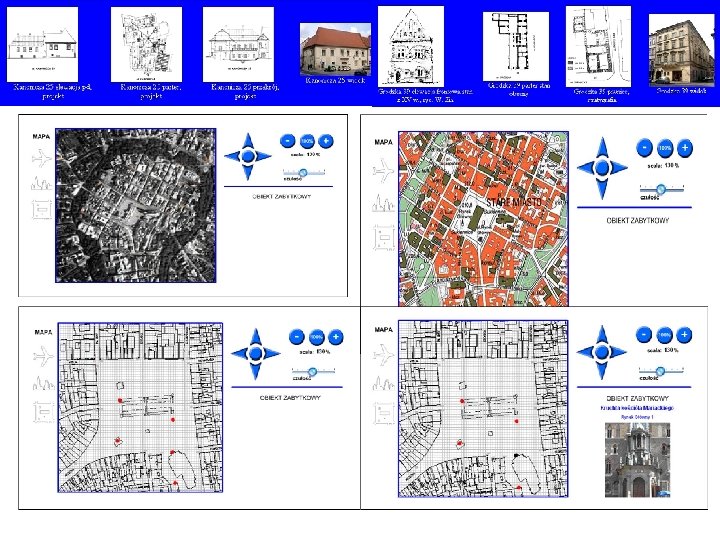Click STARE MIASTO label on color map

click(x=514, y=202)
